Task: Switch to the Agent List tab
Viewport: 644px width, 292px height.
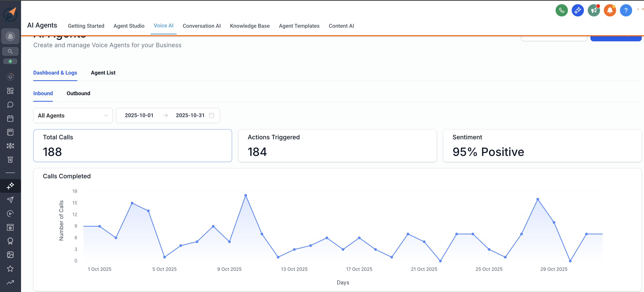Action: click(x=103, y=73)
